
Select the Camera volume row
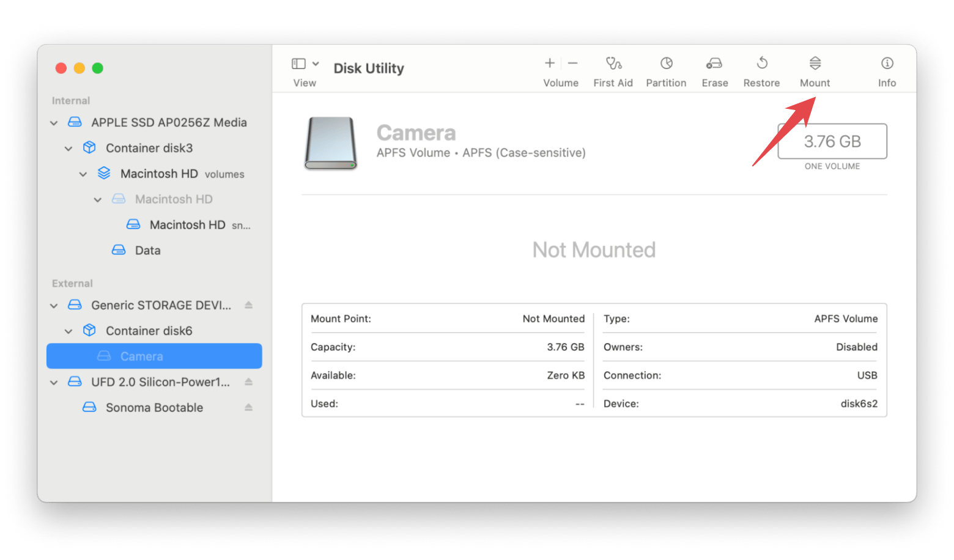(154, 356)
